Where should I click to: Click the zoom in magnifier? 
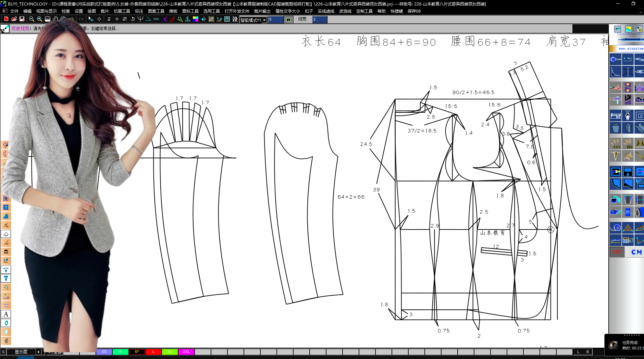point(39,19)
